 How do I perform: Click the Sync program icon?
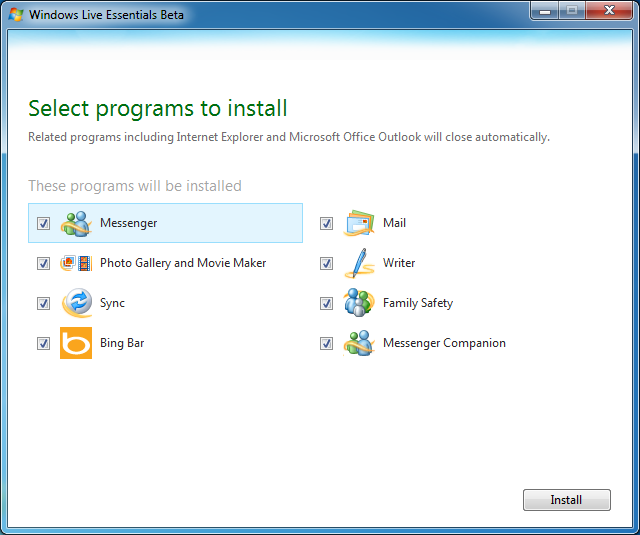pyautogui.click(x=76, y=303)
